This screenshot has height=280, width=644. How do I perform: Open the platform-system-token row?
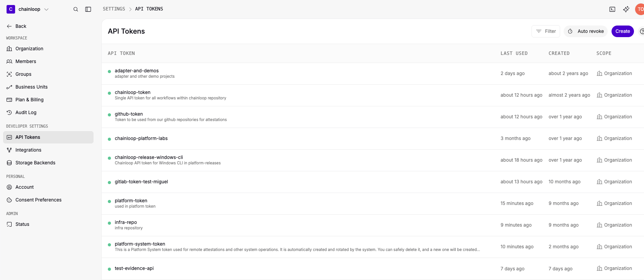[x=373, y=247]
